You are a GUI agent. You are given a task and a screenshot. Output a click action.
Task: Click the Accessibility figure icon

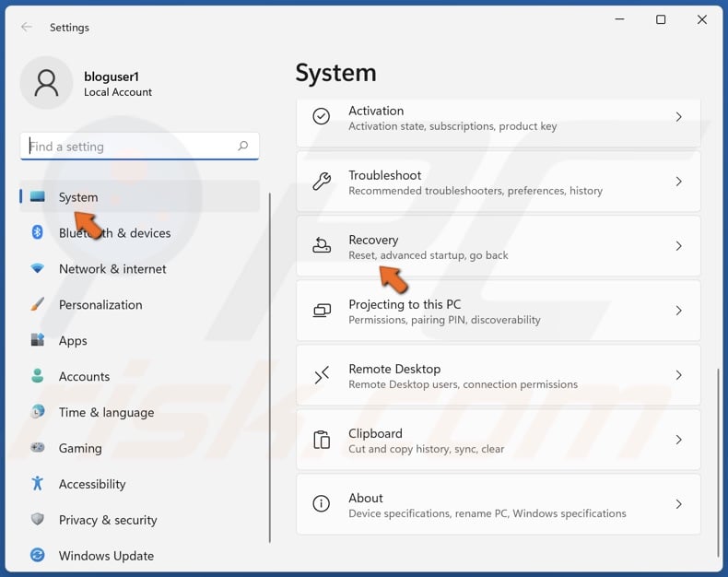click(x=38, y=483)
